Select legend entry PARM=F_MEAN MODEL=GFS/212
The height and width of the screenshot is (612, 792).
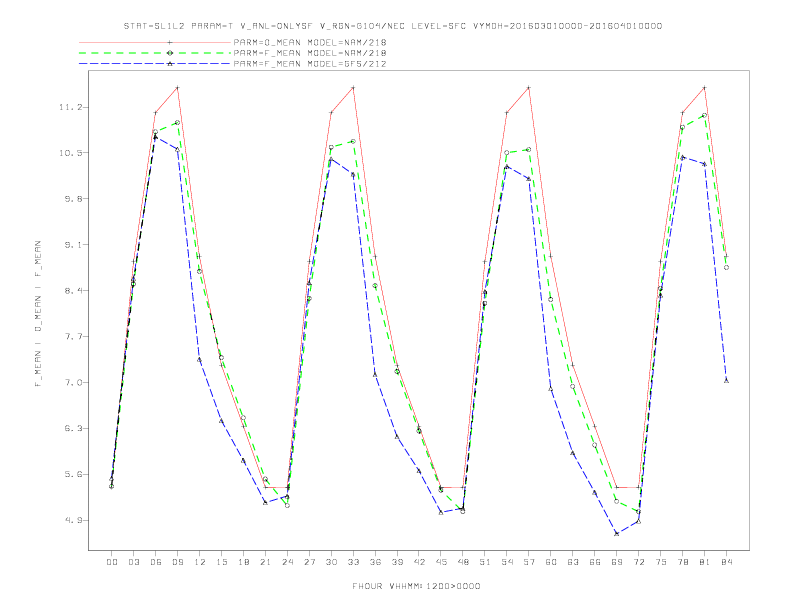[310, 64]
